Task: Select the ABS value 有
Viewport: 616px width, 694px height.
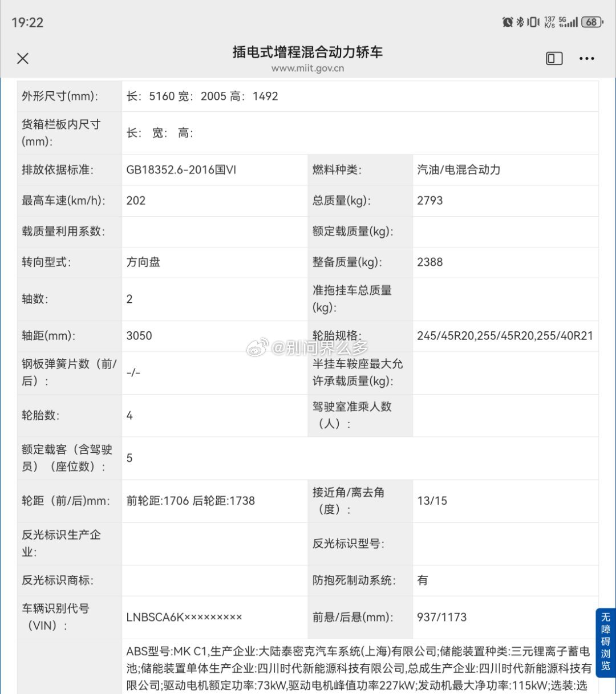Action: tap(423, 580)
